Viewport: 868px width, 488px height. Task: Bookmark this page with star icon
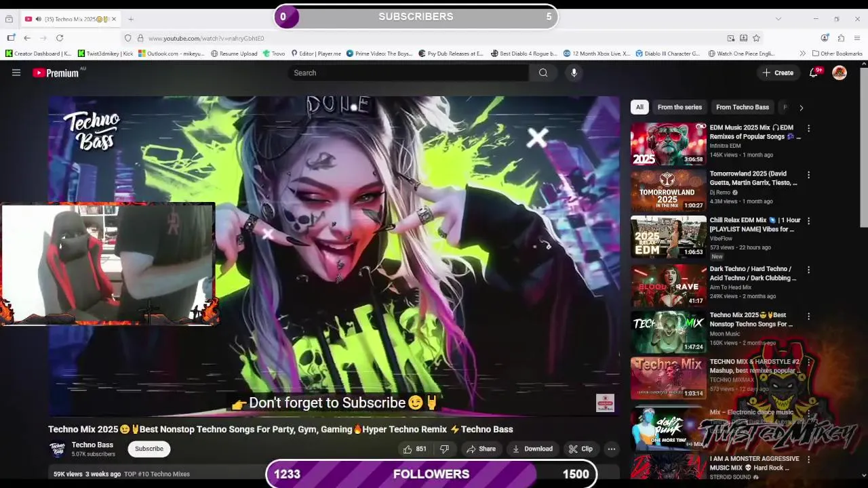point(756,38)
